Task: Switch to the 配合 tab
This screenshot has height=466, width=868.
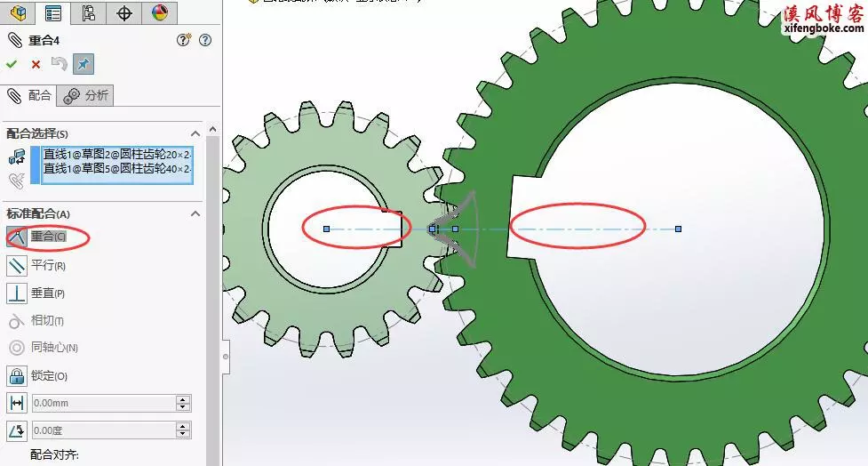Action: point(28,95)
